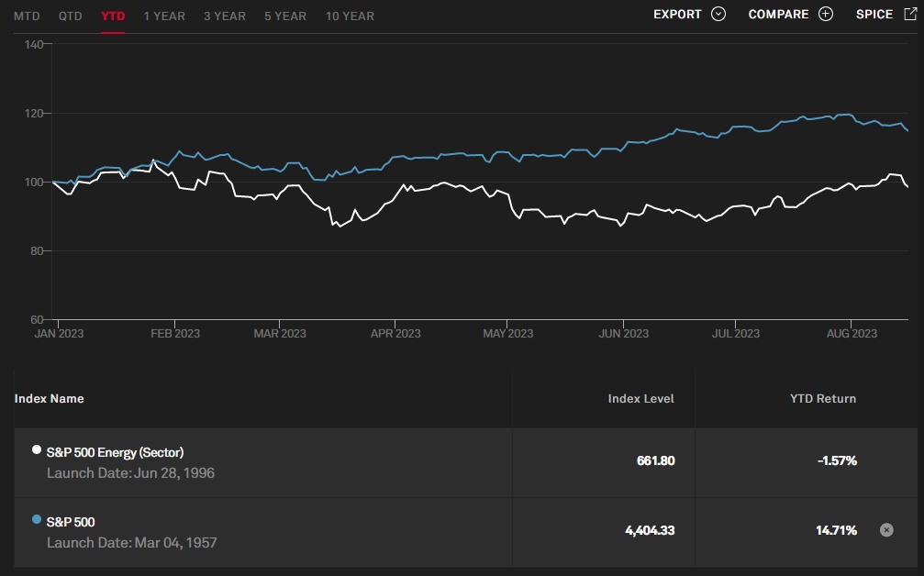Open SPICE external link icon
This screenshot has height=576, width=924.
click(x=910, y=15)
